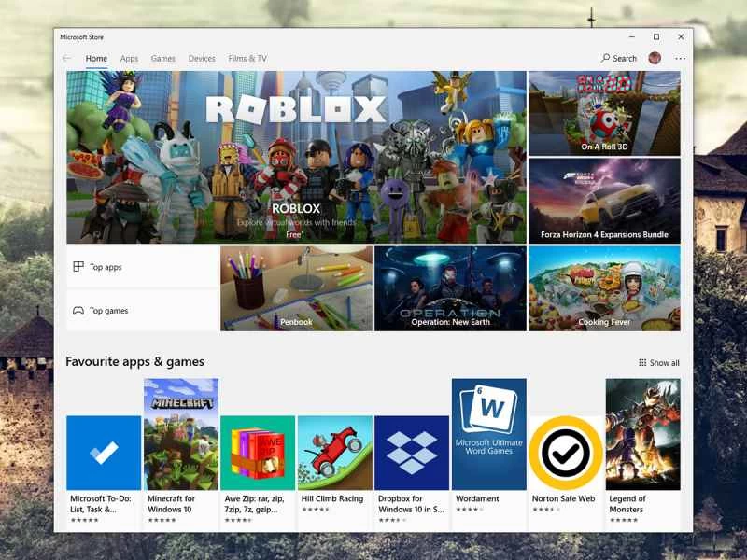The width and height of the screenshot is (747, 560).
Task: Click the Top apps button
Action: pyautogui.click(x=142, y=268)
